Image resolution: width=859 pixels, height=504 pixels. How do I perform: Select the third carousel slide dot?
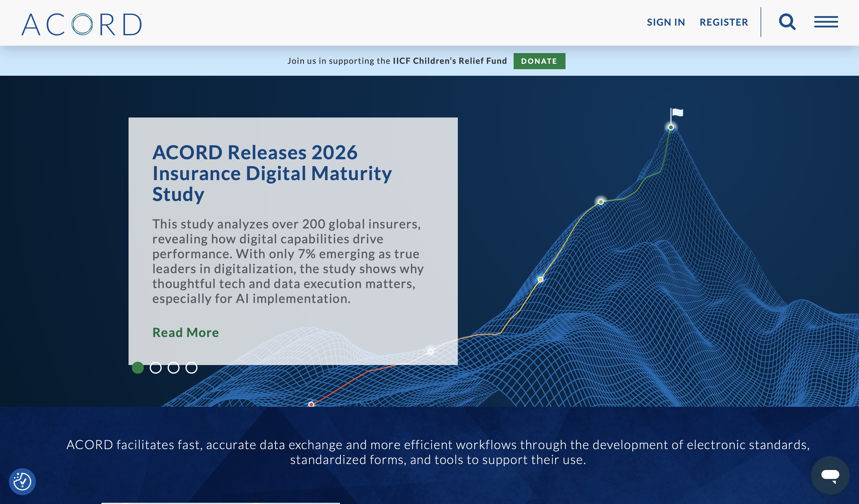(x=174, y=368)
